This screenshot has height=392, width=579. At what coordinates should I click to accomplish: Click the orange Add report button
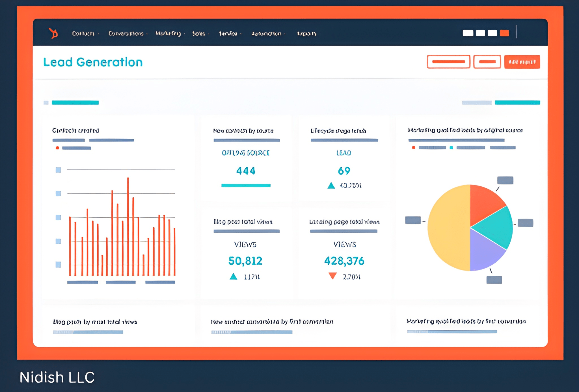click(x=522, y=62)
